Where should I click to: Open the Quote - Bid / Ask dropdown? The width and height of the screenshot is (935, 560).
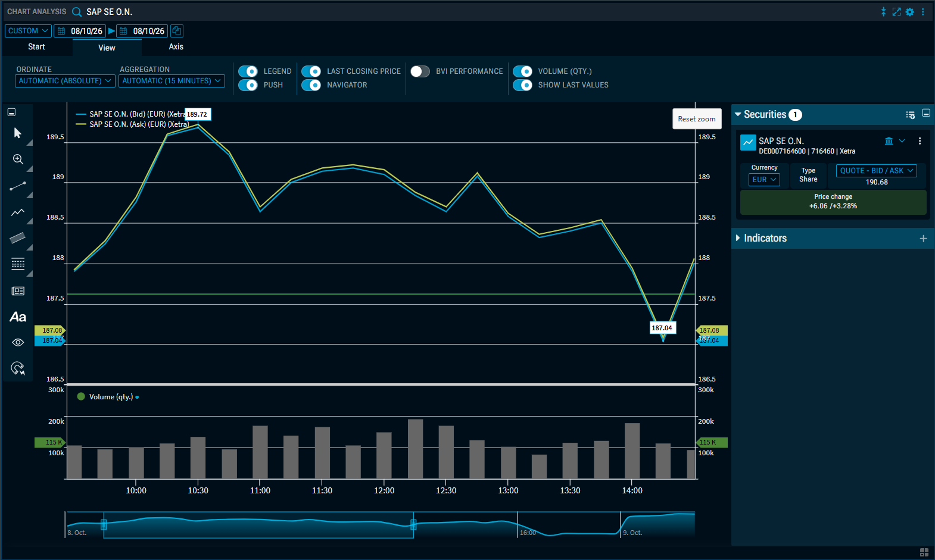877,171
